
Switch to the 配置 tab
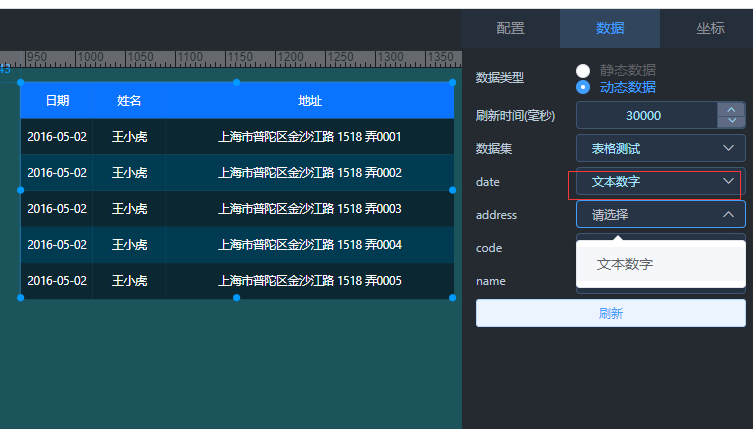click(x=510, y=28)
